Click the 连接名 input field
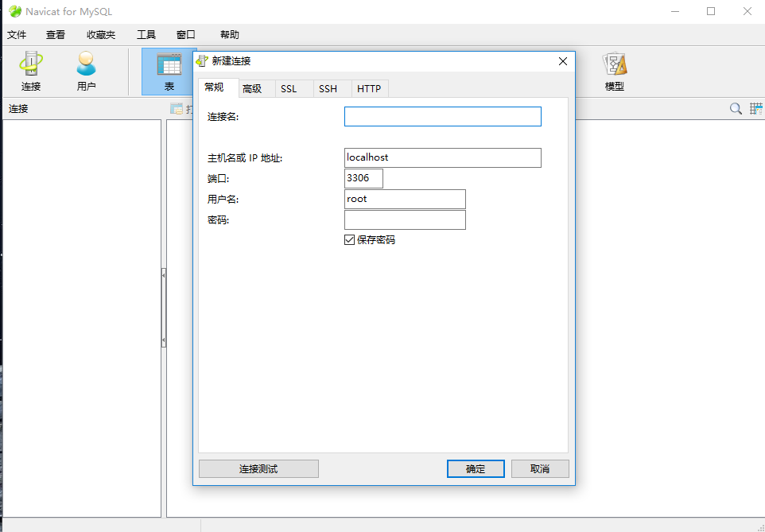The width and height of the screenshot is (765, 532). point(442,116)
